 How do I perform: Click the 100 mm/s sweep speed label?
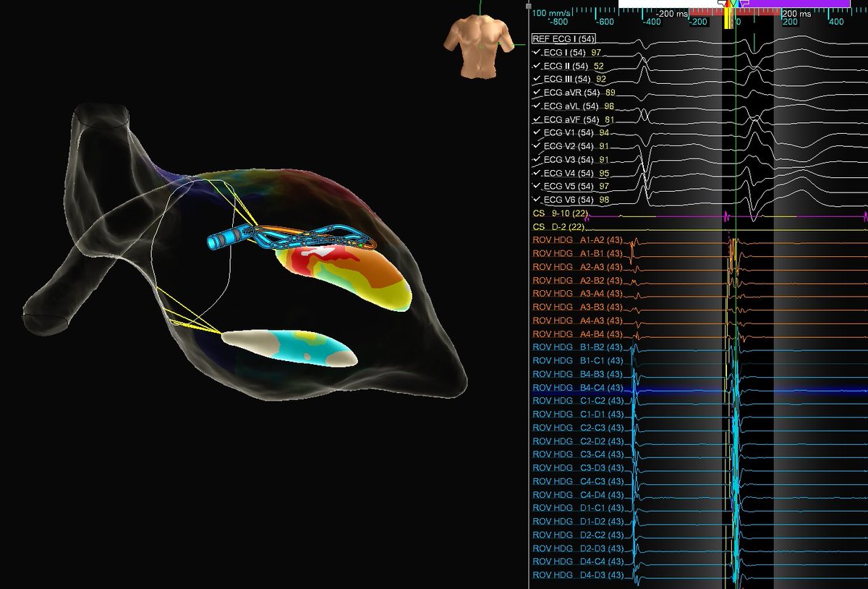[x=551, y=13]
